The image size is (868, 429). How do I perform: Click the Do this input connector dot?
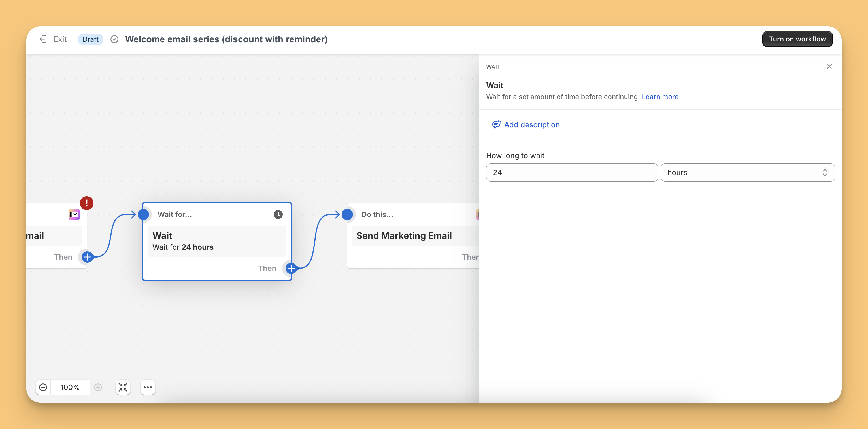click(x=347, y=214)
